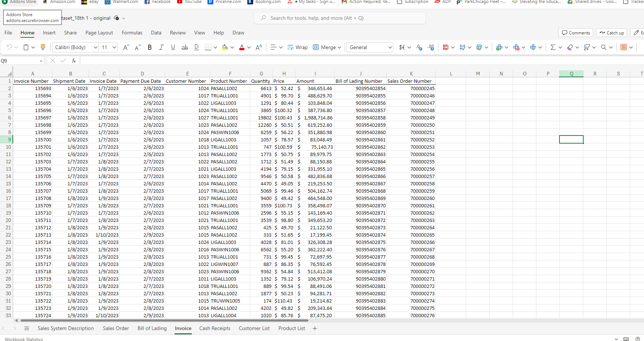Toggle italic formatting

(161, 47)
